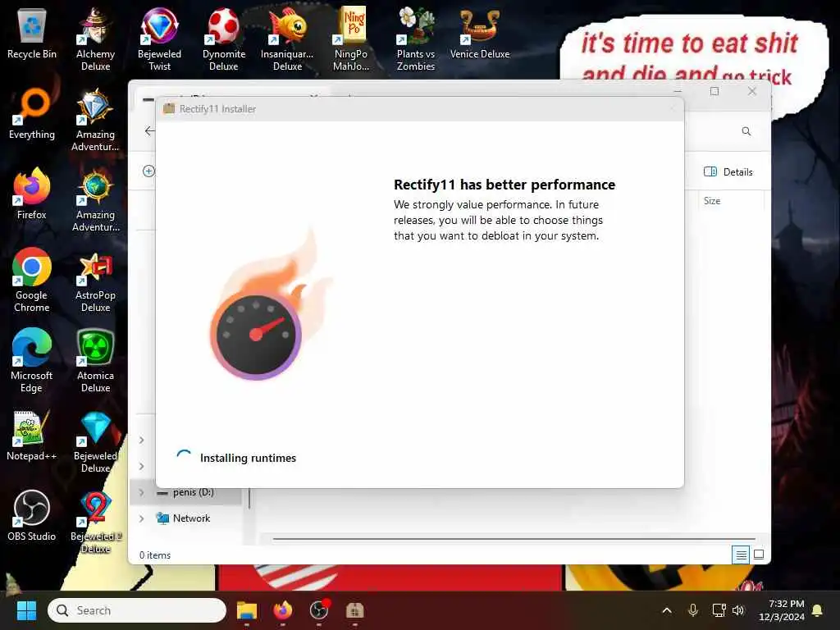Open the Everything search app icon
840x630 pixels.
(32, 114)
